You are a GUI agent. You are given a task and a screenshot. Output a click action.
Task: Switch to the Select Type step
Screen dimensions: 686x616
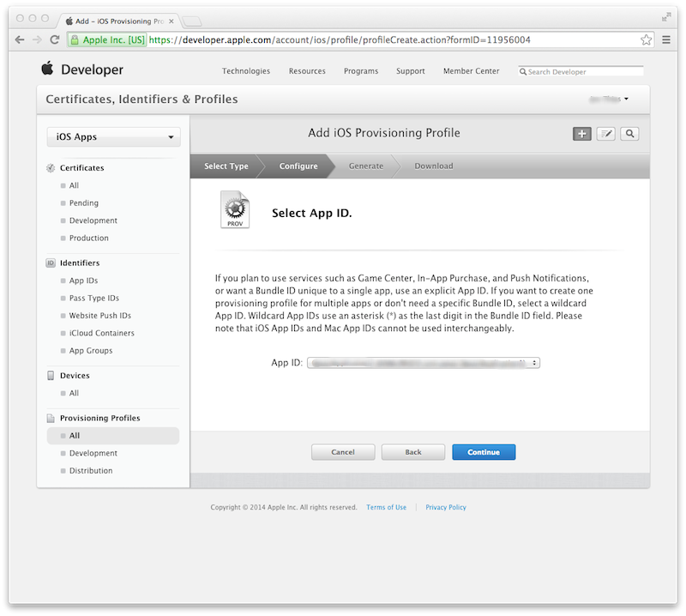coord(226,166)
